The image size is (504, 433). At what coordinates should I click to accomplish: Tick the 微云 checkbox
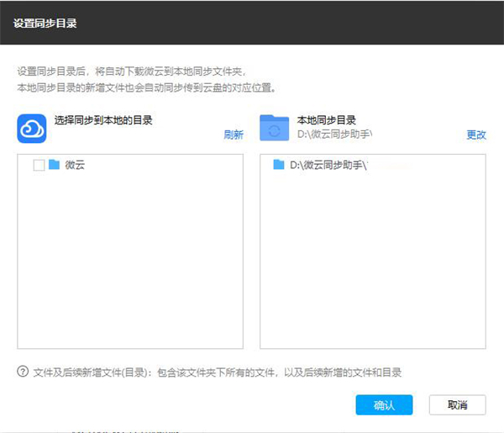pyautogui.click(x=39, y=166)
